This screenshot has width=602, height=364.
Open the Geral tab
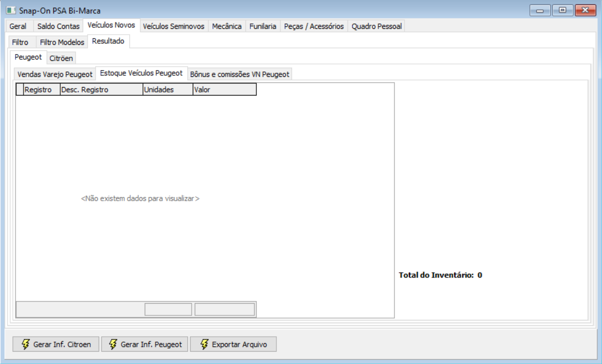click(x=18, y=26)
